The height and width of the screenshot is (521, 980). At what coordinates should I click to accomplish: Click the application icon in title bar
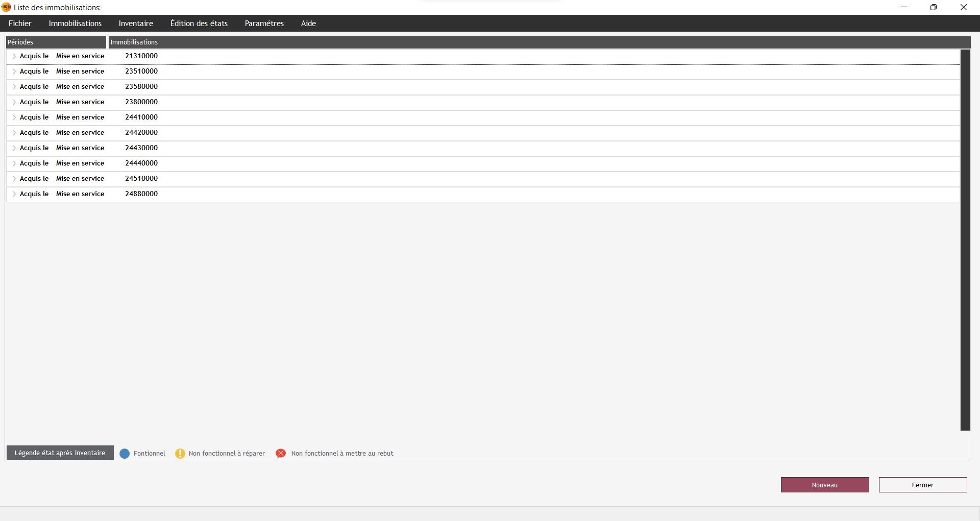(x=6, y=7)
